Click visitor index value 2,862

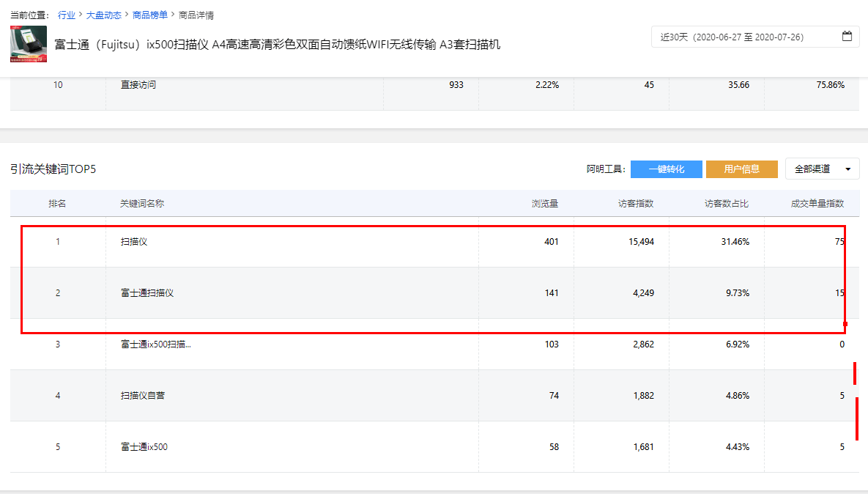[x=643, y=344]
